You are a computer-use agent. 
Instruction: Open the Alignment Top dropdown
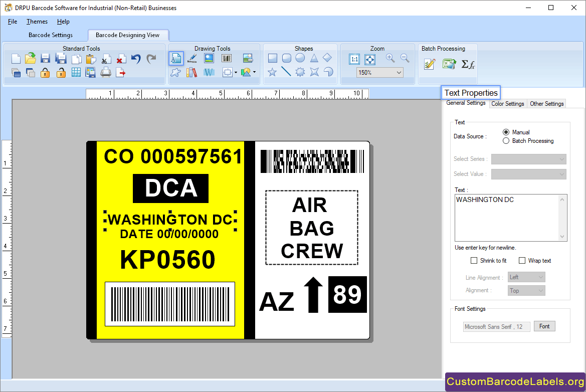[526, 291]
